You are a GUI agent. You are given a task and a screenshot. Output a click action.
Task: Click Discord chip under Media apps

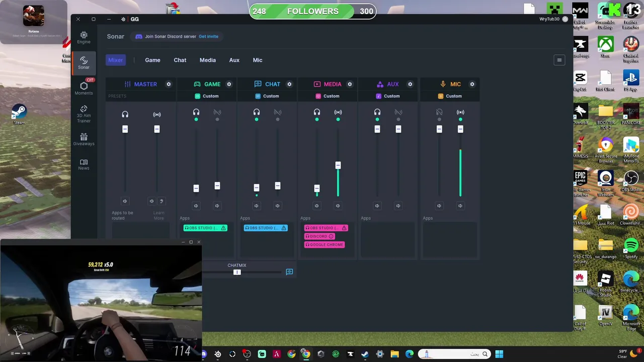point(319,236)
